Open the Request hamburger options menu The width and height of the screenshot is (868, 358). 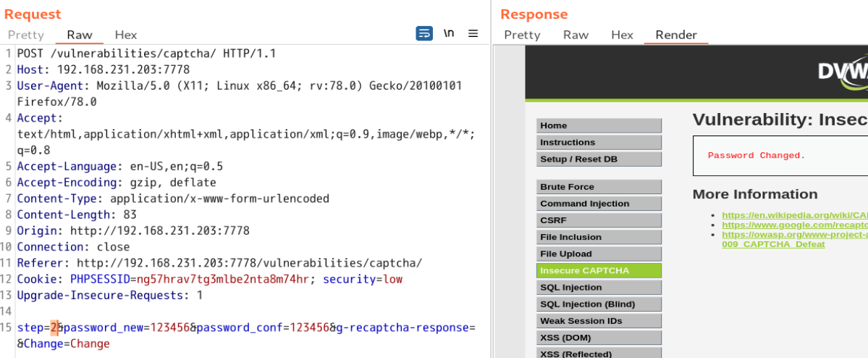pos(473,33)
